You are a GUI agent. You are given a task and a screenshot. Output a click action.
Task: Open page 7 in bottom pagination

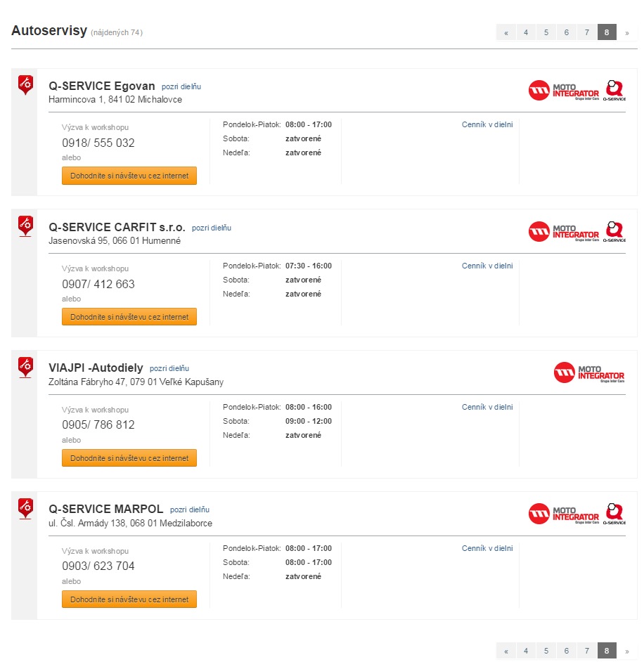coord(586,651)
